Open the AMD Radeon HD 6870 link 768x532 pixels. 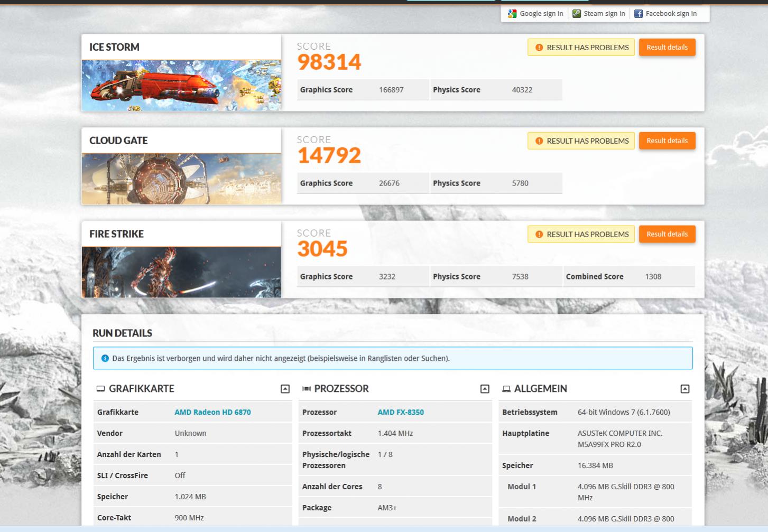(212, 412)
